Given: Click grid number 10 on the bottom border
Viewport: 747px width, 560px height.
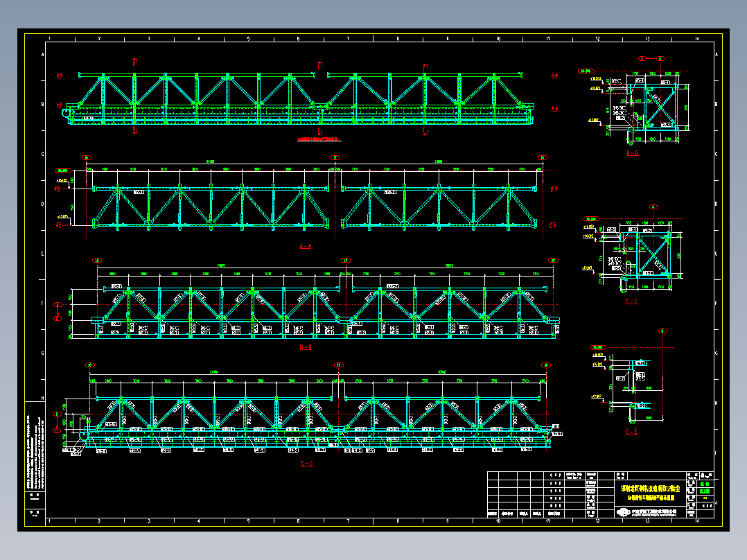Looking at the screenshot, I should pos(498,521).
